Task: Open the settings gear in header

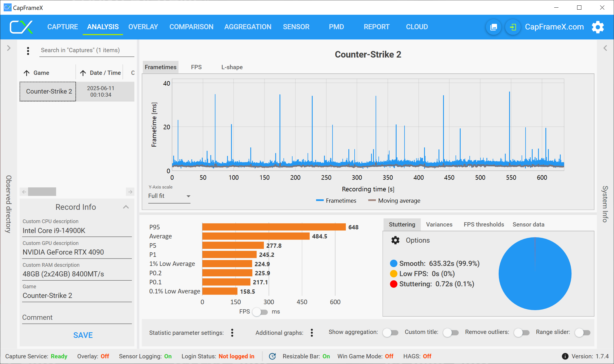Action: point(598,27)
